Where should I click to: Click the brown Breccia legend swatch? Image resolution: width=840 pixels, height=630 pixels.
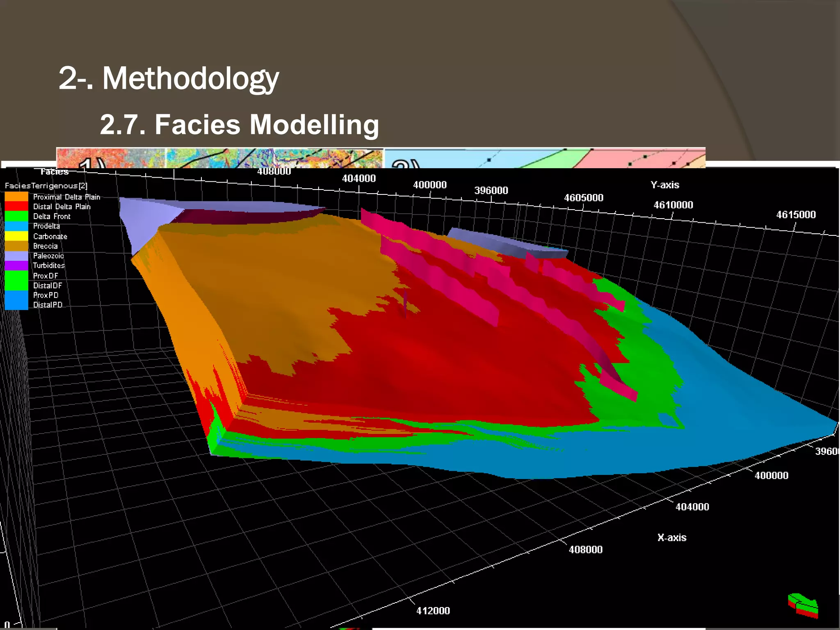(x=16, y=246)
